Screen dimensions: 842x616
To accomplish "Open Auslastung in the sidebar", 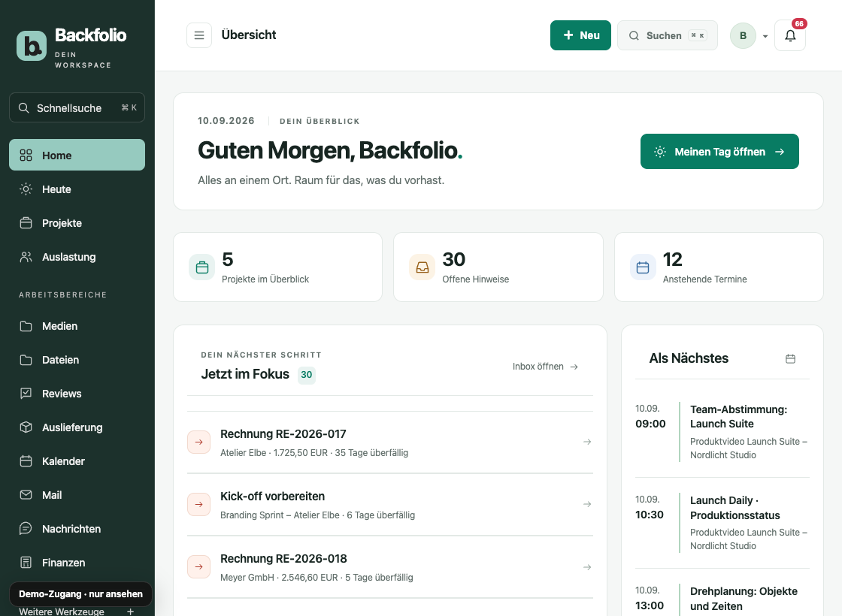I will (77, 256).
